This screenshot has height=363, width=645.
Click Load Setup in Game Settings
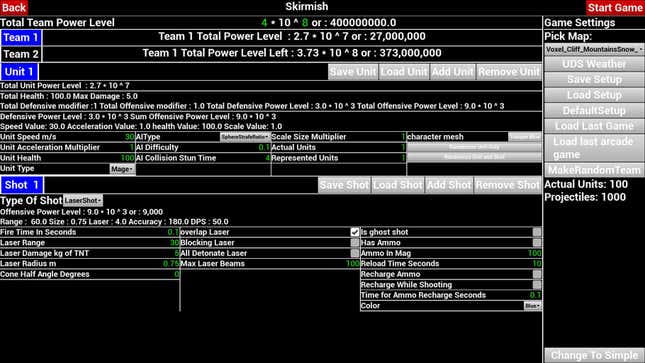point(594,95)
